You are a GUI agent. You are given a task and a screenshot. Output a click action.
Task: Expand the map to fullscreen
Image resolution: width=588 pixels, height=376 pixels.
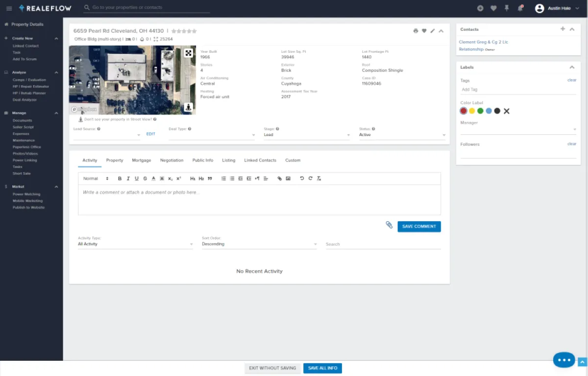point(188,53)
